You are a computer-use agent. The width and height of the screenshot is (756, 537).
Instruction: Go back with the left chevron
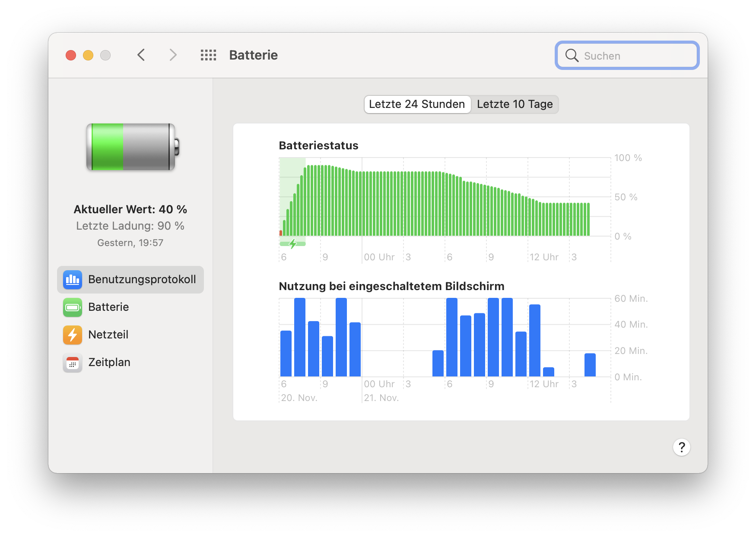click(x=141, y=55)
